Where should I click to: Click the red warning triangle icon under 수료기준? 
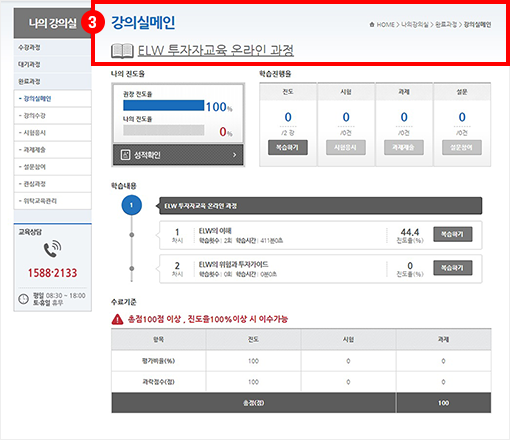(117, 319)
